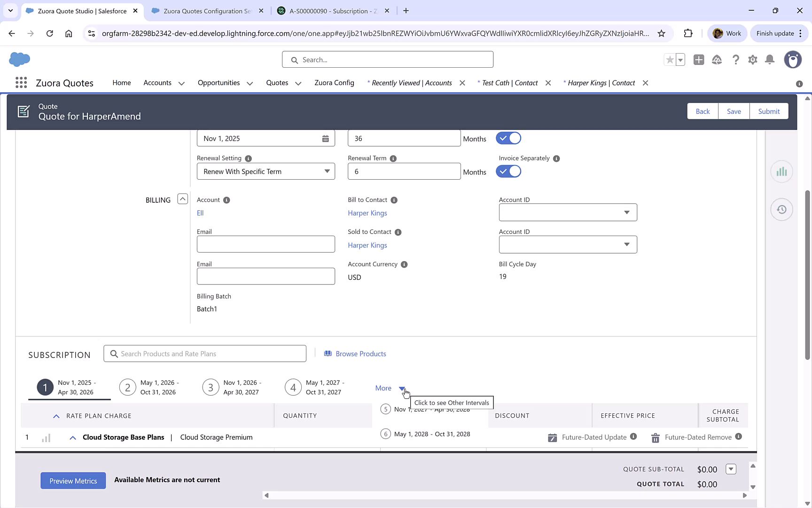This screenshot has height=508, width=812.
Task: Click inside the Email field under Account
Action: pyautogui.click(x=265, y=244)
